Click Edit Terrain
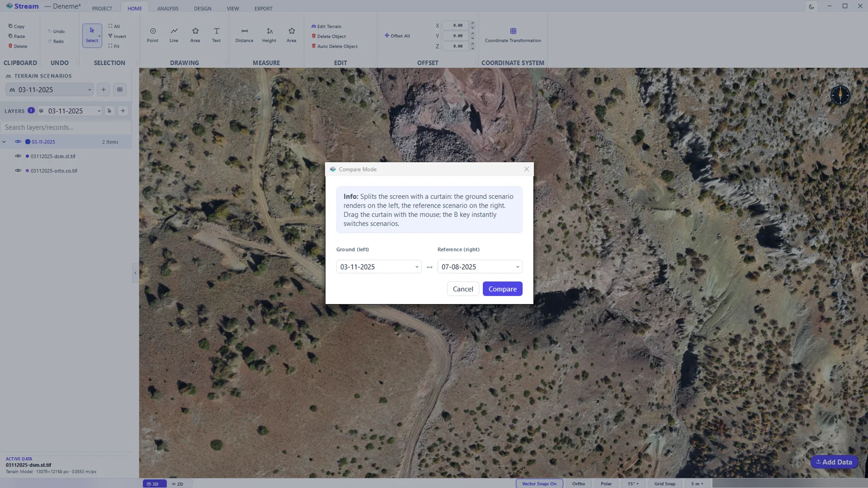 pos(326,26)
